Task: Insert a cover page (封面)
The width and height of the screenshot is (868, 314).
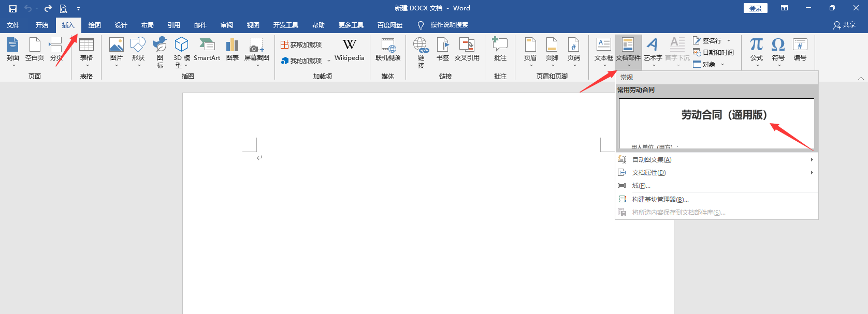Action: coord(13,52)
